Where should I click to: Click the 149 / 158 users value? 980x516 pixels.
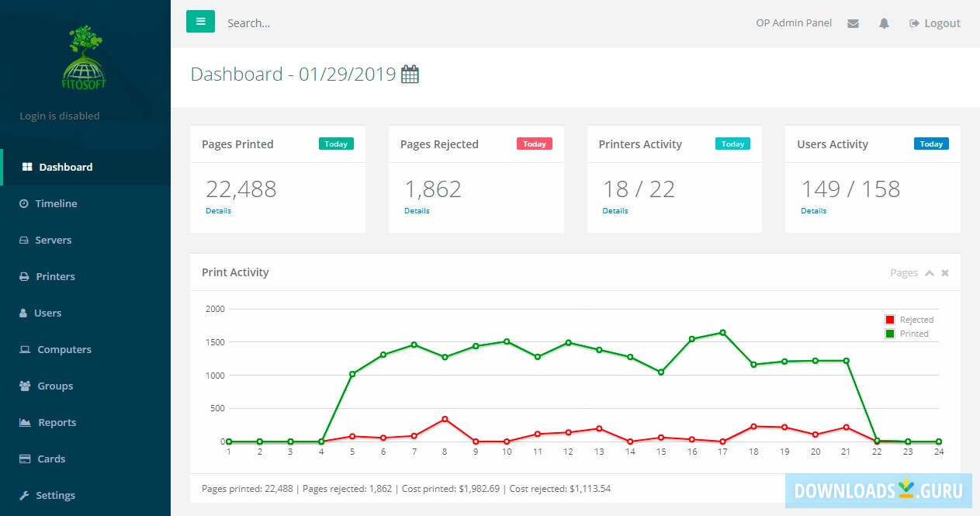851,189
